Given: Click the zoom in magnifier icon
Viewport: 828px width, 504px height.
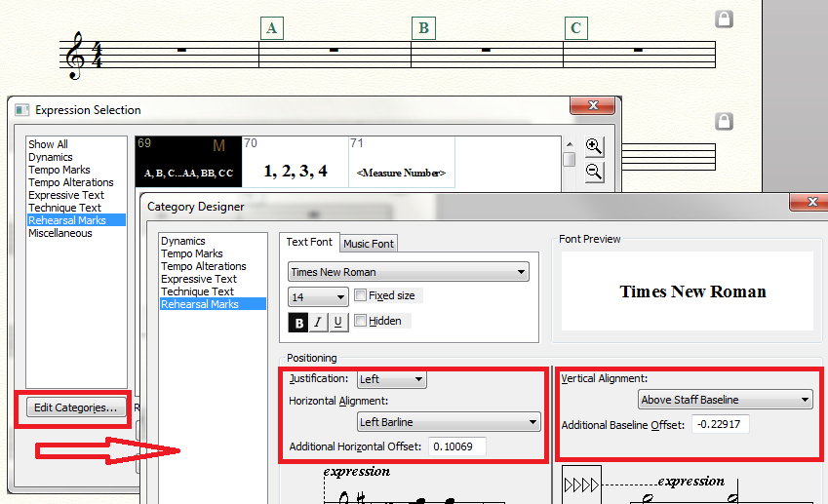Looking at the screenshot, I should (593, 146).
